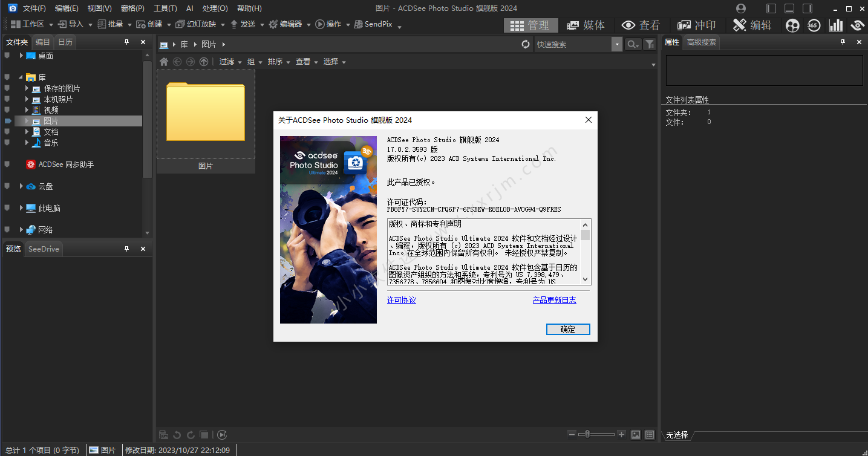
Task: Go up one folder level arrow
Action: tap(204, 62)
